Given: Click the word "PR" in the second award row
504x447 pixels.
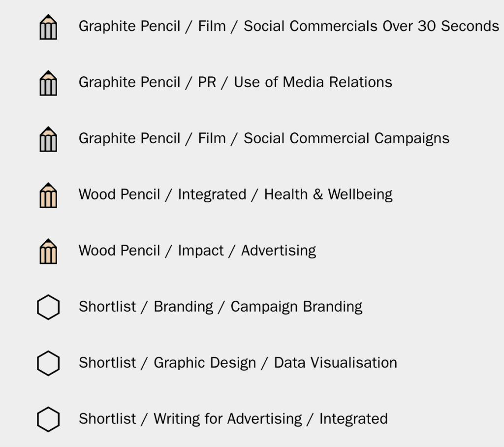Looking at the screenshot, I should pos(207,82).
